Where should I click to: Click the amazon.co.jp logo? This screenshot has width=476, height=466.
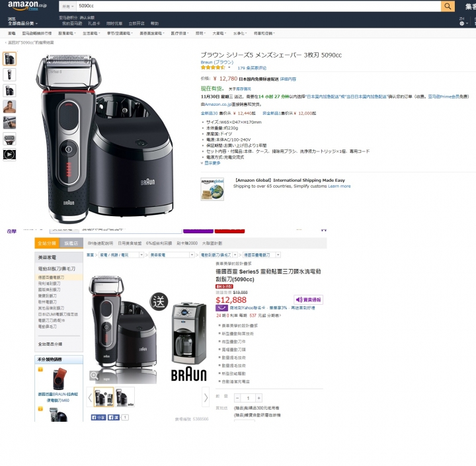pos(27,5)
